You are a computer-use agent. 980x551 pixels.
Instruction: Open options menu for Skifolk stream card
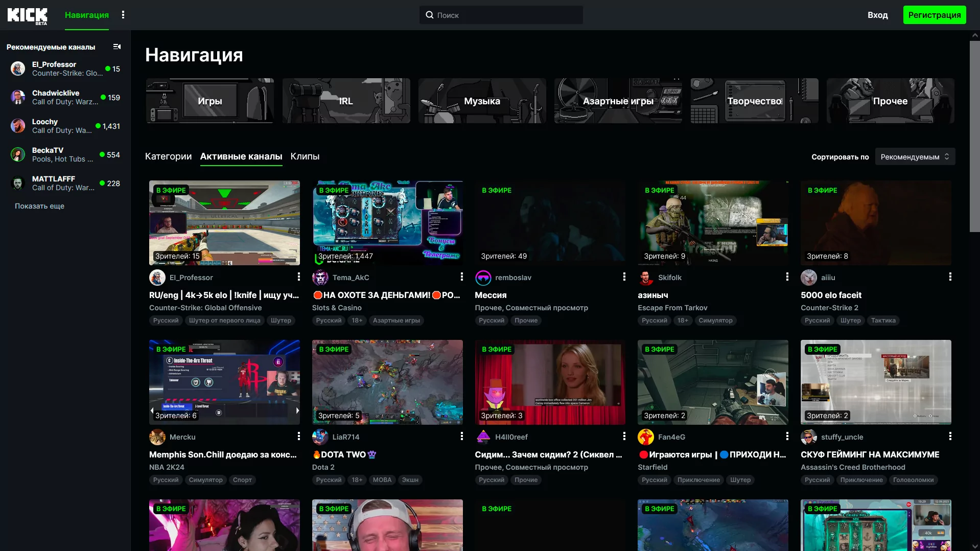pyautogui.click(x=787, y=277)
